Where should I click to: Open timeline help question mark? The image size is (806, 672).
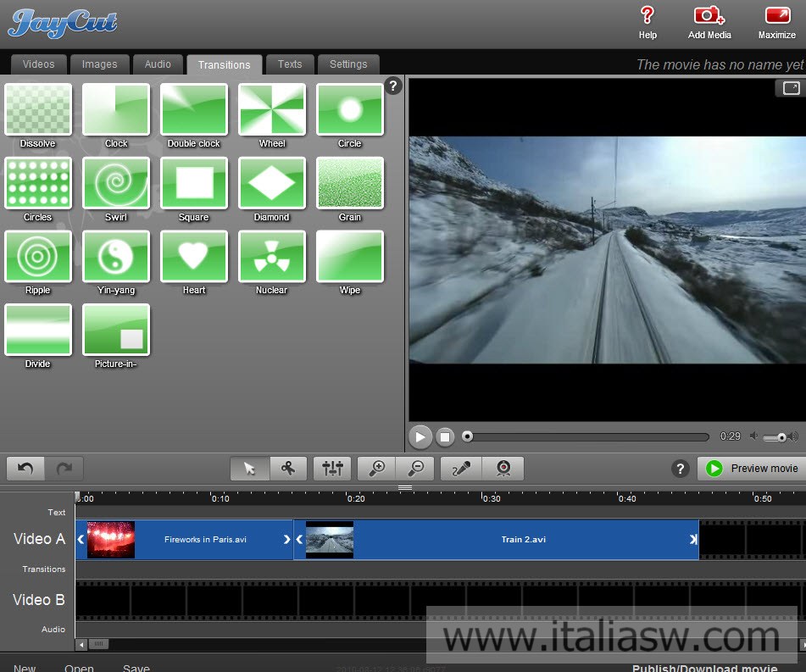(680, 469)
